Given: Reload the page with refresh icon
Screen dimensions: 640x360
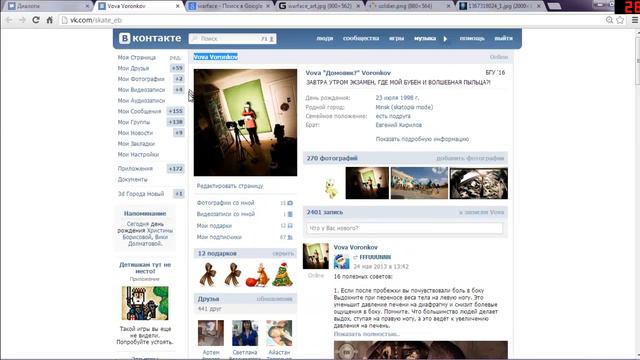Looking at the screenshot, I should pos(36,20).
